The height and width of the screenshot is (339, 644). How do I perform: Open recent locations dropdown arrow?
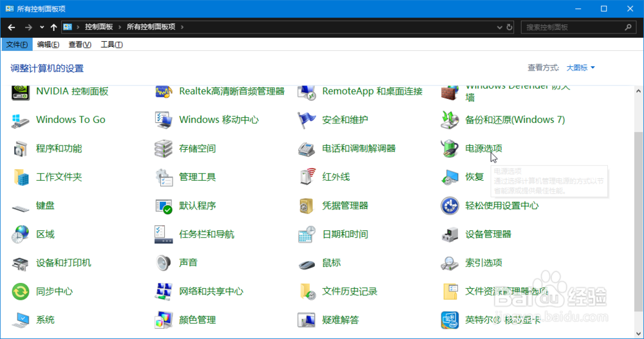tap(42, 27)
